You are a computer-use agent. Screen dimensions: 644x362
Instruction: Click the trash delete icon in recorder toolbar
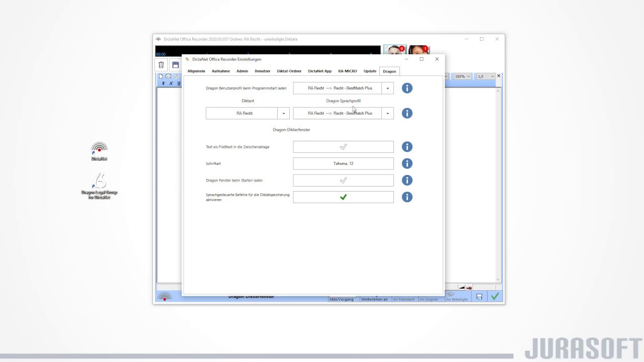point(161,65)
